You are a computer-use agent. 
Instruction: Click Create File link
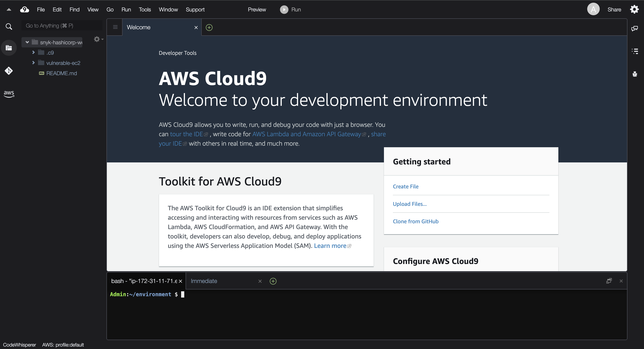[x=405, y=186]
